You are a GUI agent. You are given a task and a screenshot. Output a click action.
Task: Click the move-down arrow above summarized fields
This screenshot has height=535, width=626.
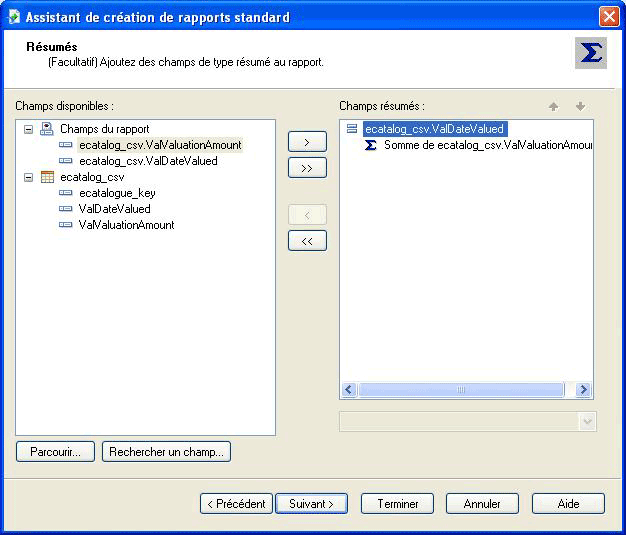point(579,106)
